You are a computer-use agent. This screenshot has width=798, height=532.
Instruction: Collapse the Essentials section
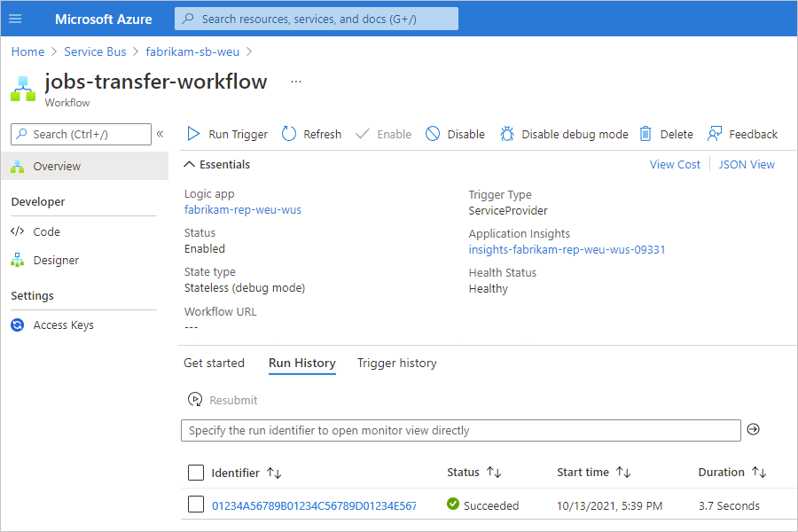(x=190, y=164)
